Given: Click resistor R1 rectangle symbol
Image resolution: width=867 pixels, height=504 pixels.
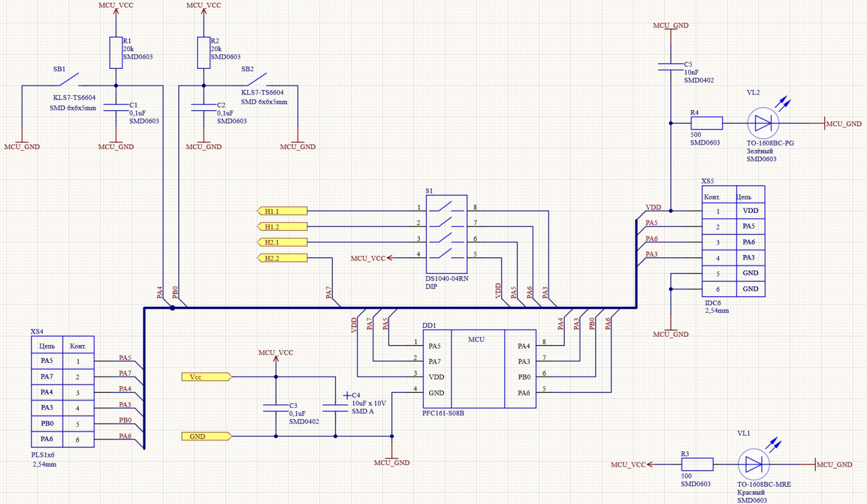Looking at the screenshot, I should click(116, 53).
